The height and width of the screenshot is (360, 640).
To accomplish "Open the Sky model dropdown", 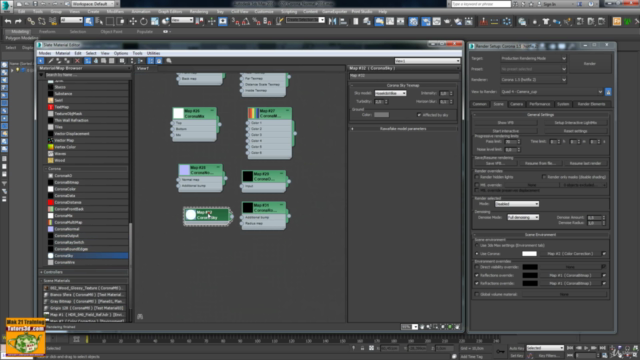I will [390, 93].
